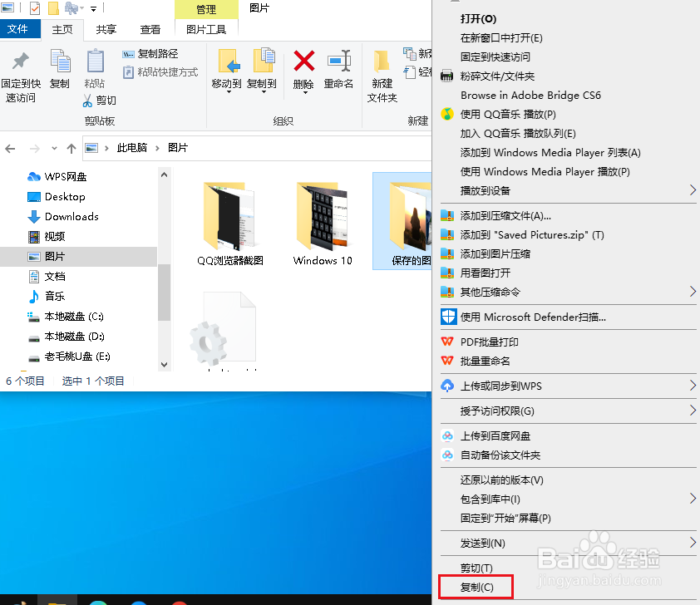The height and width of the screenshot is (605, 700).
Task: Choose 固定到快速访问 from context menu
Action: click(495, 57)
